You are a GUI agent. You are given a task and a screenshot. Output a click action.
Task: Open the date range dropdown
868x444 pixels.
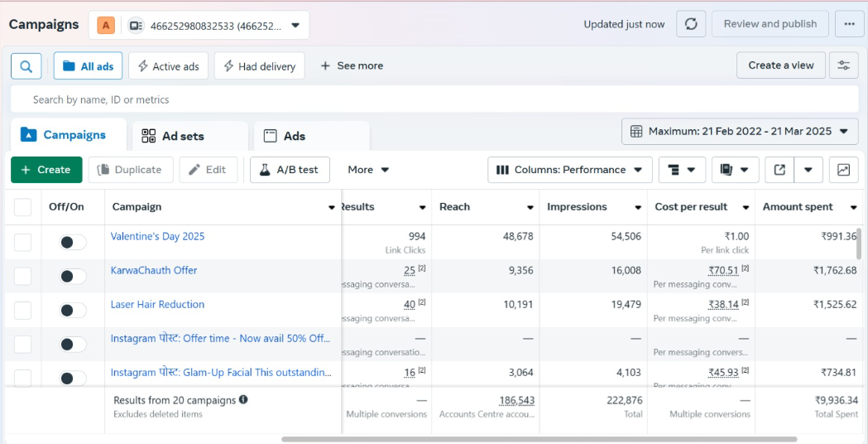[x=740, y=131]
